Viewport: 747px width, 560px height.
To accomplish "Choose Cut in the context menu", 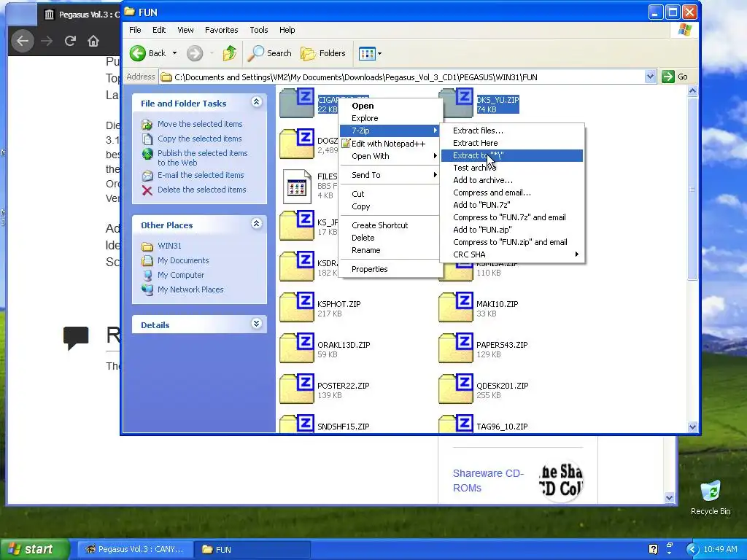I will 390,194.
